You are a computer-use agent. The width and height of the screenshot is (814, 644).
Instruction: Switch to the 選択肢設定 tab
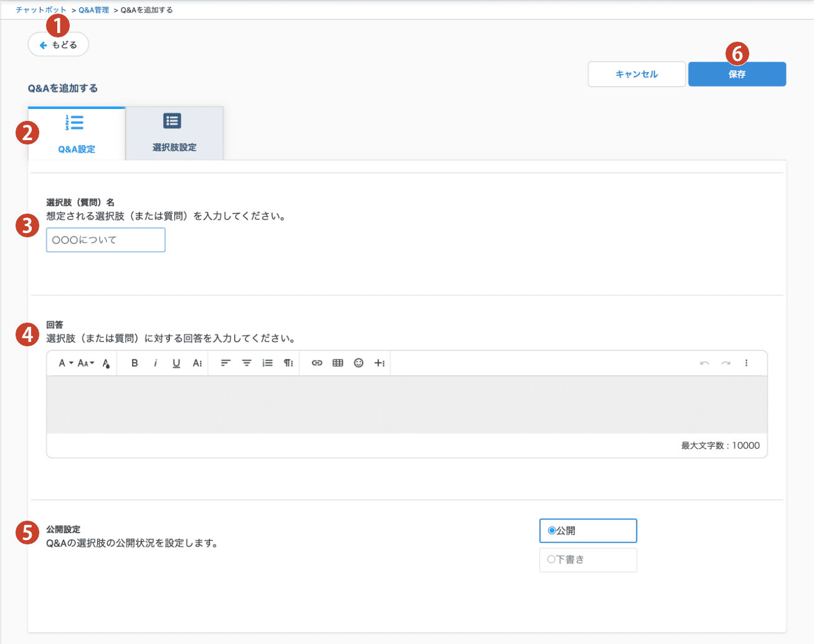pos(174,133)
